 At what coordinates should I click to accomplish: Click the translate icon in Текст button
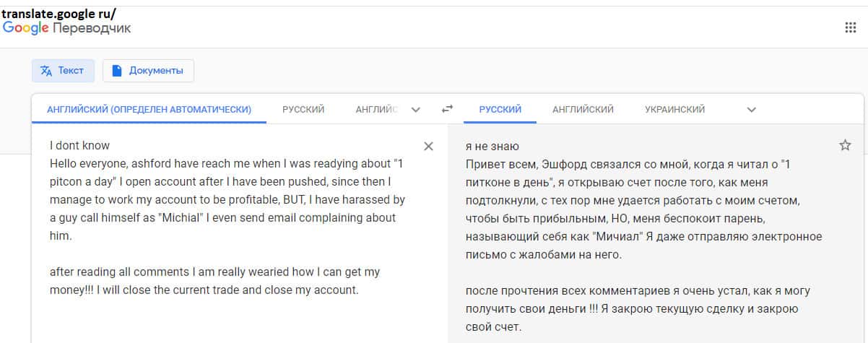pyautogui.click(x=46, y=71)
